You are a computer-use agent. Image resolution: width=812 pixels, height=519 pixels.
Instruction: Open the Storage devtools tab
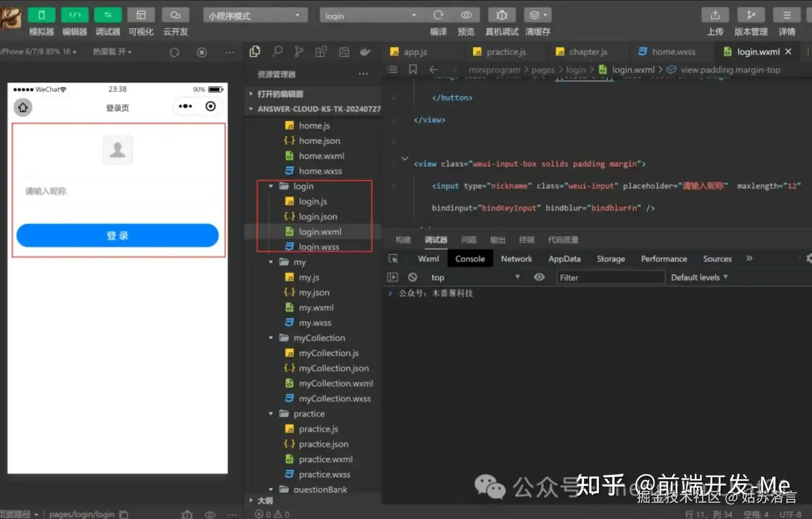point(611,259)
